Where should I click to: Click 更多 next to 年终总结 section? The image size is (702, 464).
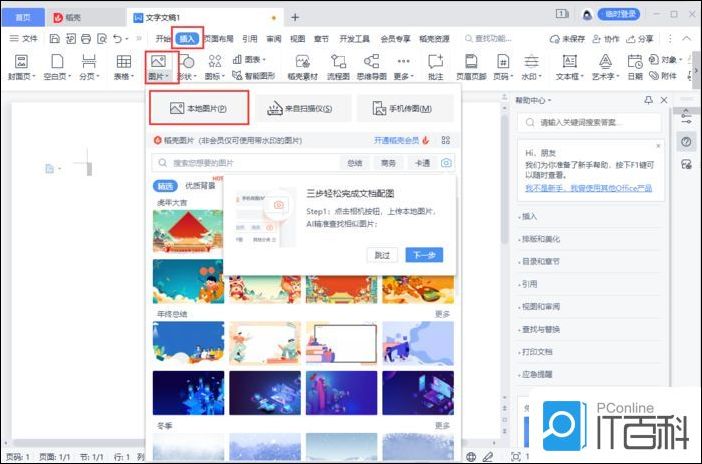point(442,314)
